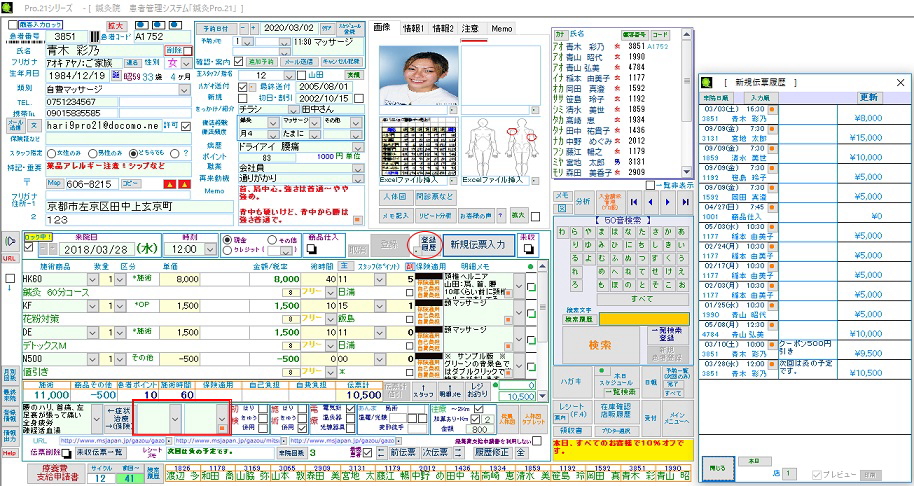Click the question mark button beside お客様の声
Screen dimensions: 914x486
click(x=501, y=216)
